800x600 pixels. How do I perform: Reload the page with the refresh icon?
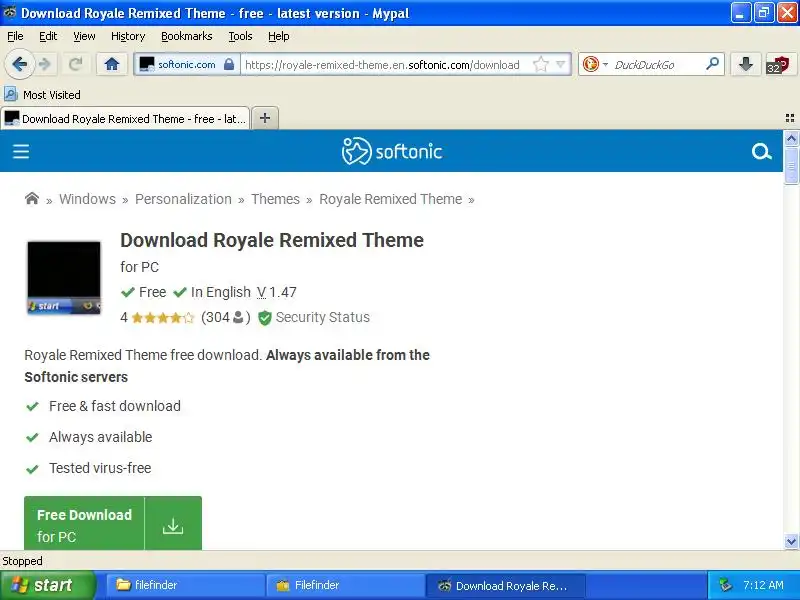coord(76,64)
